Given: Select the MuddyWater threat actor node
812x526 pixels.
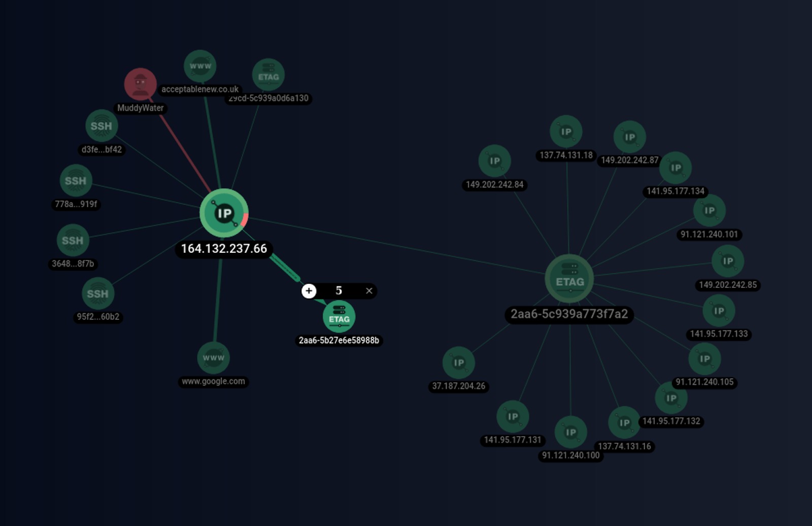Looking at the screenshot, I should pyautogui.click(x=140, y=84).
